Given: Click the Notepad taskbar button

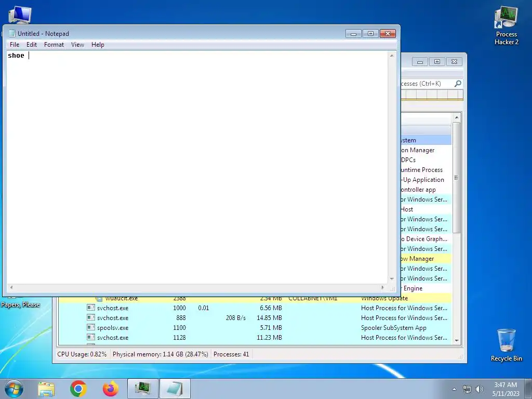Looking at the screenshot, I should pyautogui.click(x=175, y=389).
